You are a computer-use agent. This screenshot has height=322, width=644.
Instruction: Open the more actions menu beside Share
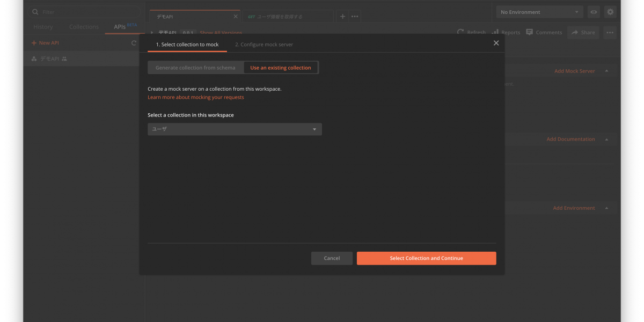click(610, 32)
